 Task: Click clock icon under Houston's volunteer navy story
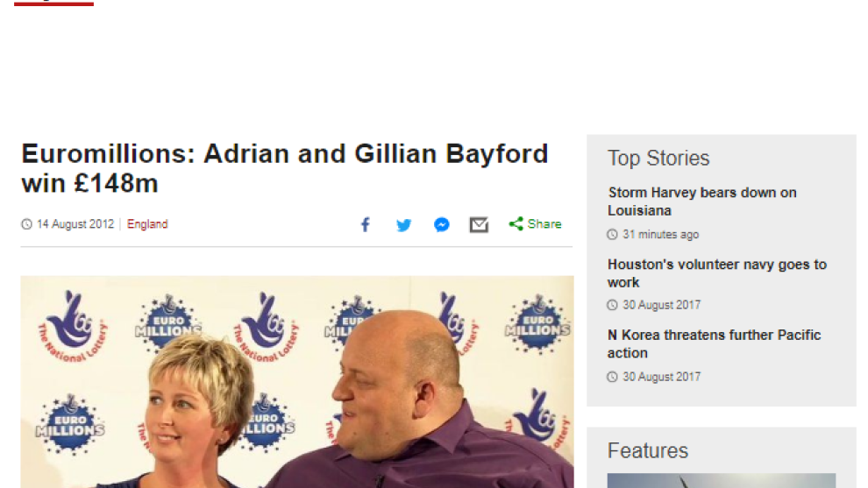(x=612, y=305)
